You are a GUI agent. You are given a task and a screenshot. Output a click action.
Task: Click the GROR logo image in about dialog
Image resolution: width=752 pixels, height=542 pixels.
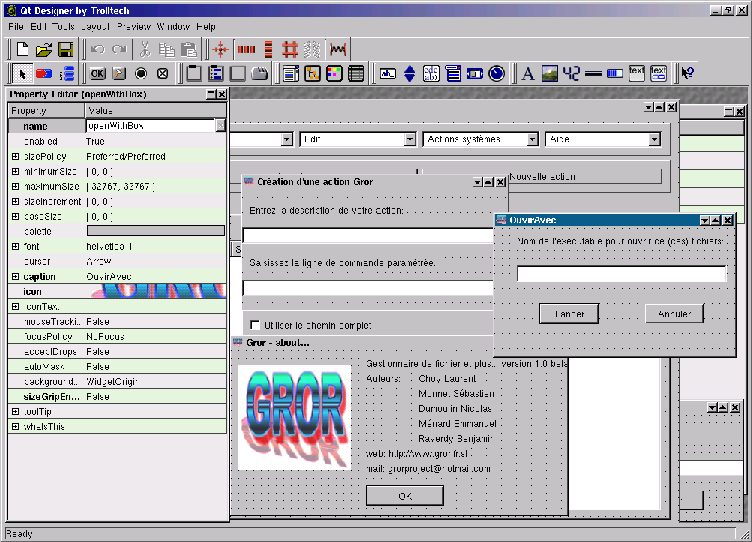point(295,417)
